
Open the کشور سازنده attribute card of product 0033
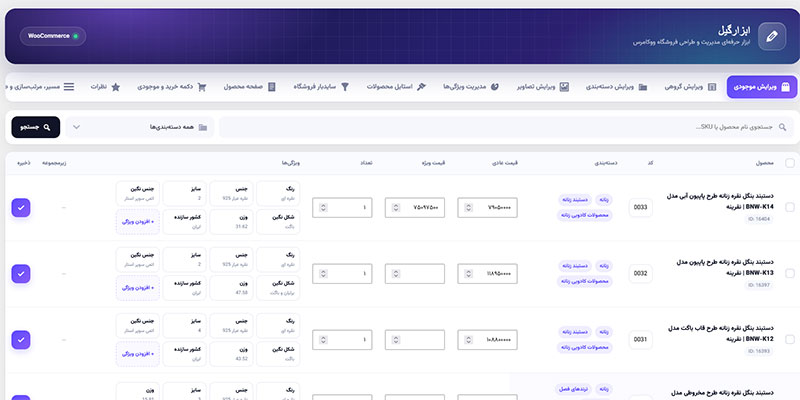[185, 222]
